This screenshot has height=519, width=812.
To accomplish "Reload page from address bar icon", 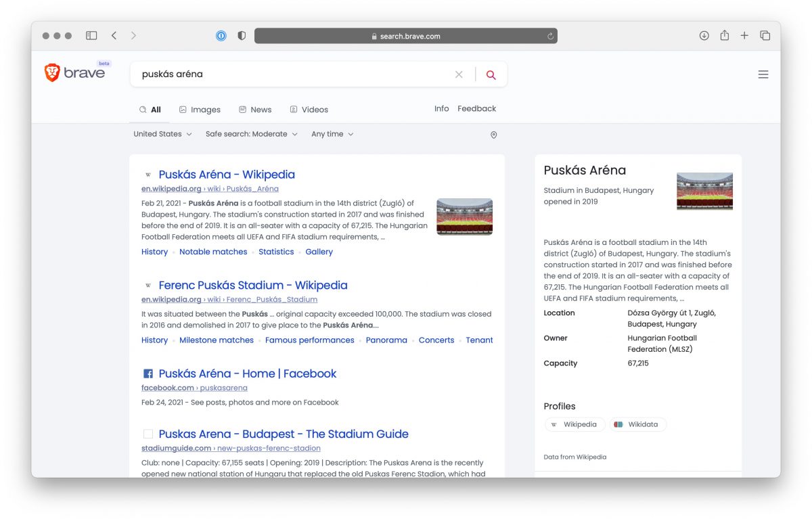I will [x=550, y=37].
